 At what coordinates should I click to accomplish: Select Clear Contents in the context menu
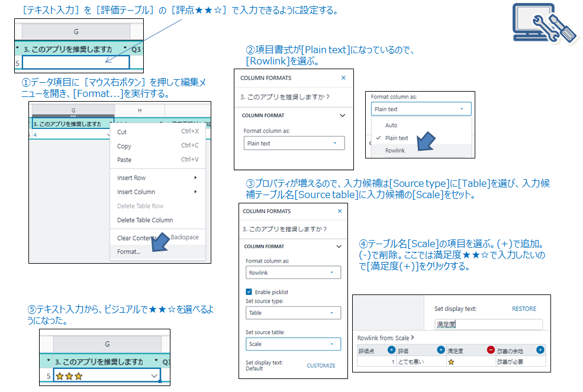(157, 238)
